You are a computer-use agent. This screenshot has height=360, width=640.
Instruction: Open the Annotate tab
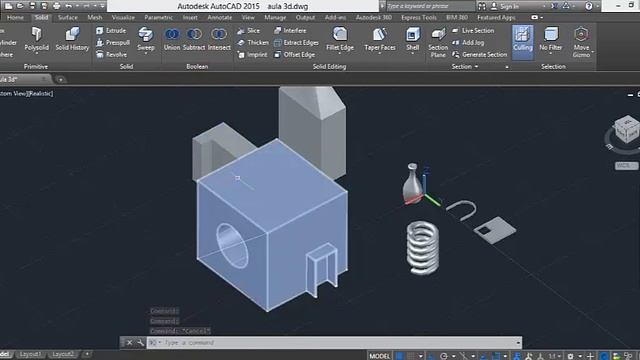point(220,18)
